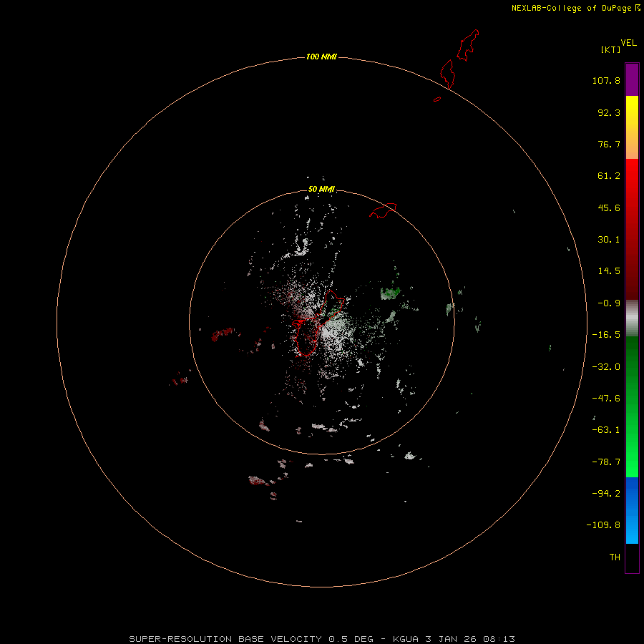Click the red island outline on the 50 NMI ring
Image resolution: width=644 pixels, height=644 pixels.
pos(383,210)
